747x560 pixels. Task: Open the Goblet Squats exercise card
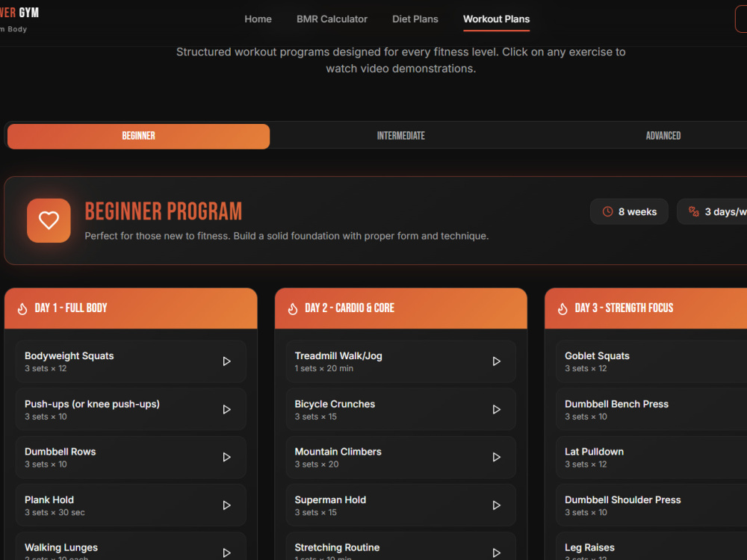click(651, 361)
